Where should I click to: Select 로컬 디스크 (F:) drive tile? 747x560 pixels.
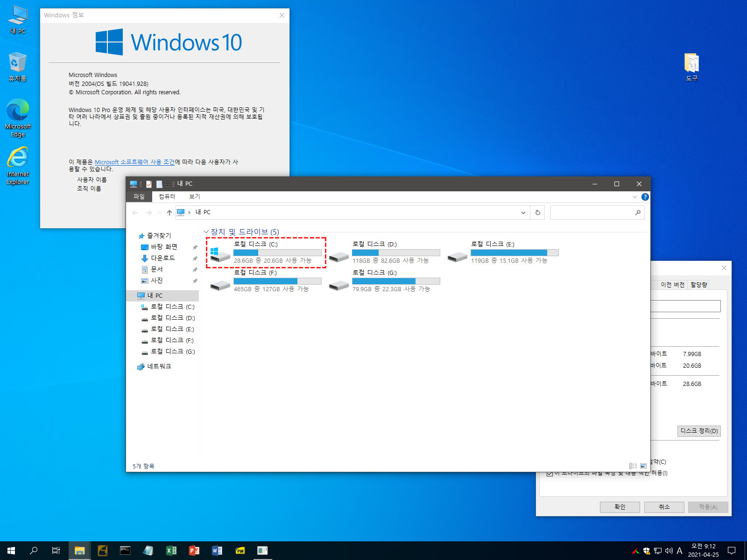[266, 281]
